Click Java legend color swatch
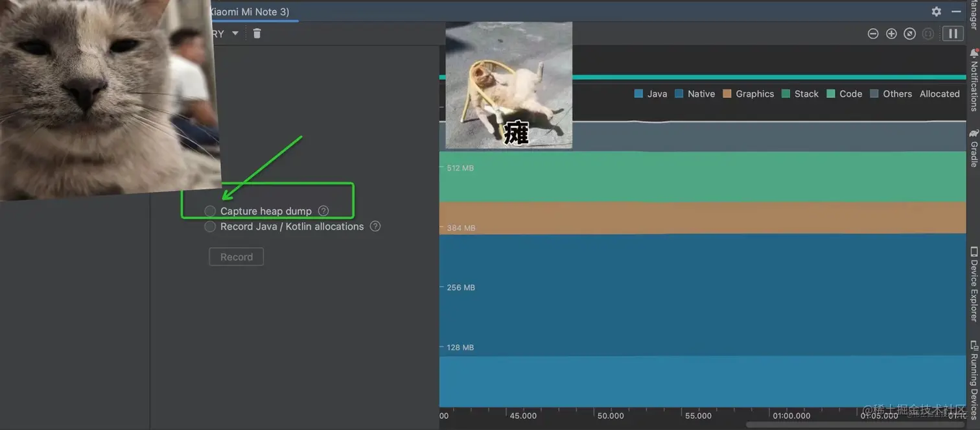 tap(638, 94)
